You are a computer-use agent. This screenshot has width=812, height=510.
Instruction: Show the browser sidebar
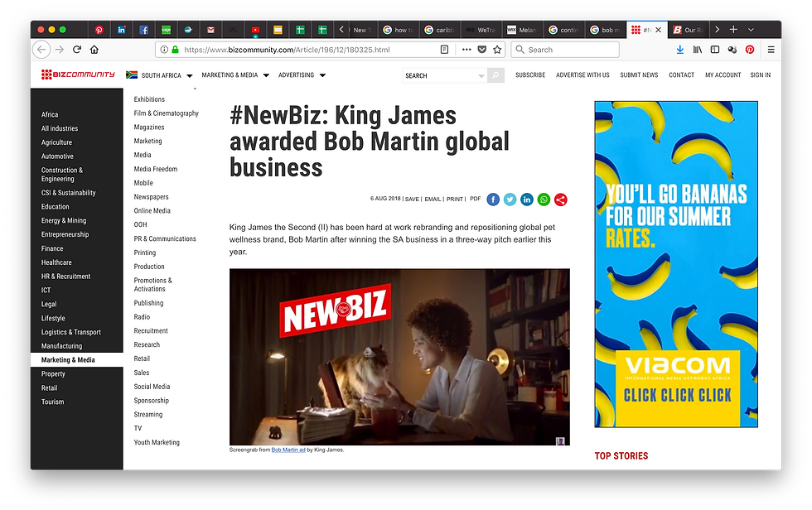point(715,50)
